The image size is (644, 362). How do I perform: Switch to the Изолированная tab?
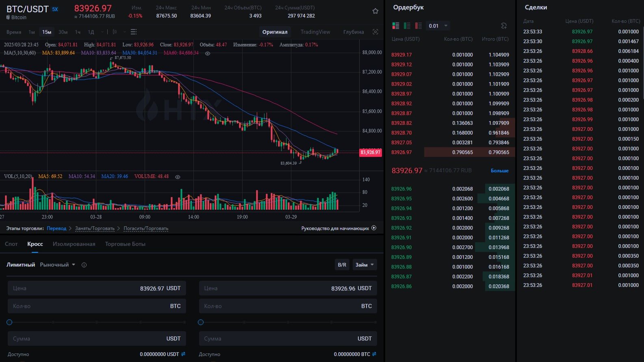click(x=74, y=244)
